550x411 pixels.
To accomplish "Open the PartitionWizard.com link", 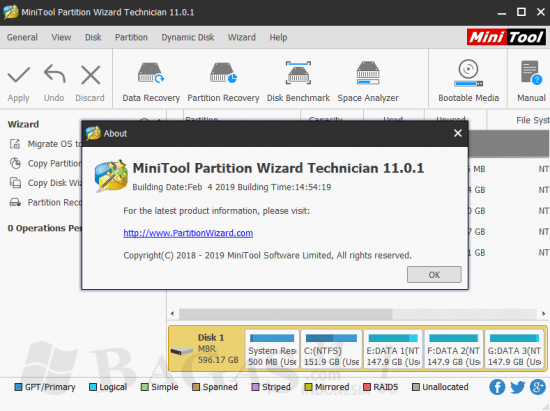I will 188,233.
